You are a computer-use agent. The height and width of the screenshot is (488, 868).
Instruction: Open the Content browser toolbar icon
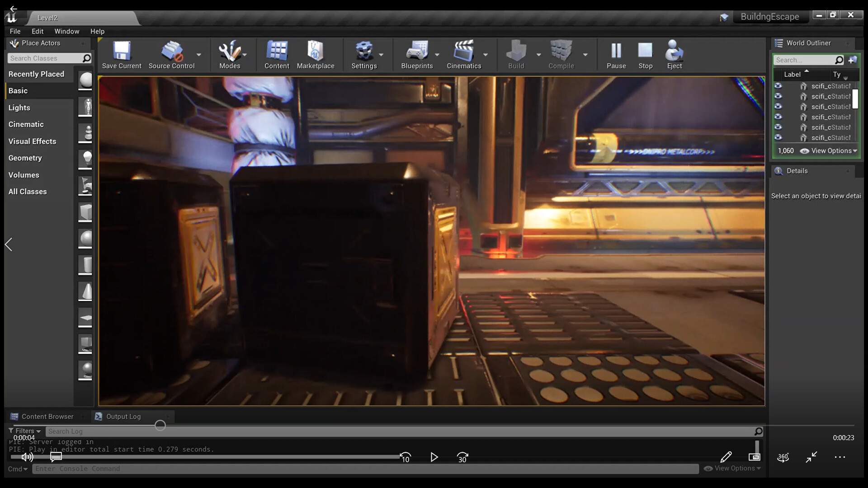pyautogui.click(x=277, y=51)
